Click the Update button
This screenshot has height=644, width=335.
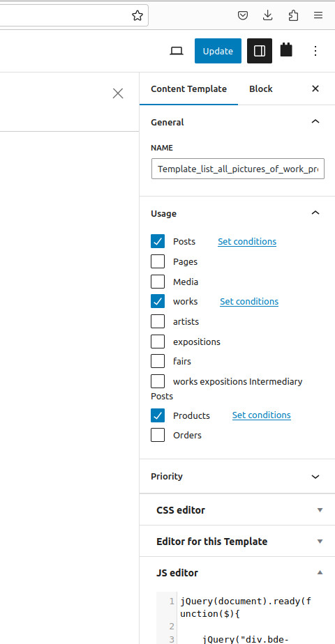click(x=218, y=51)
